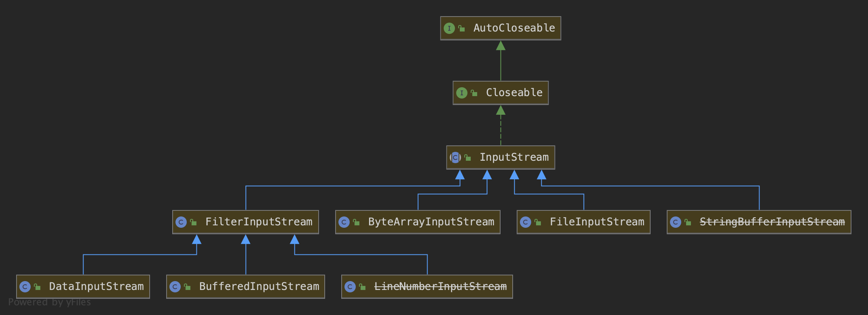The width and height of the screenshot is (868, 315).
Task: Click the BufferedInputStream class icon
Action: (175, 287)
